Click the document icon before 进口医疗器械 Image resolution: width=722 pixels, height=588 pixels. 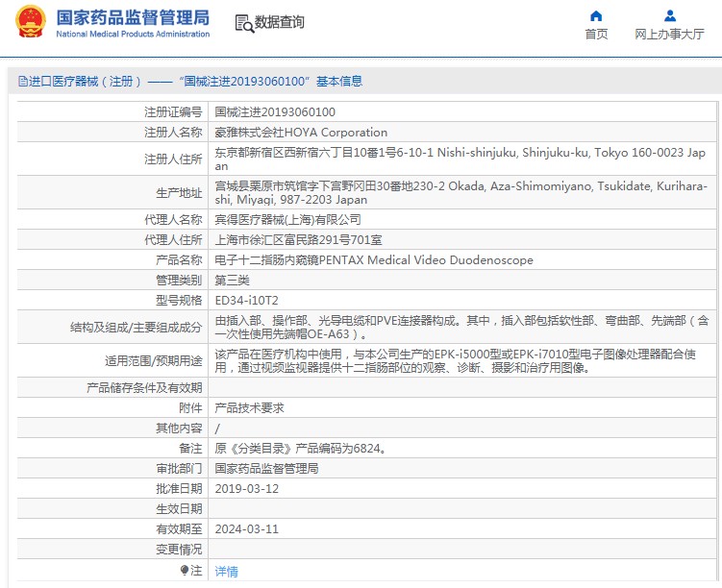pyautogui.click(x=22, y=82)
